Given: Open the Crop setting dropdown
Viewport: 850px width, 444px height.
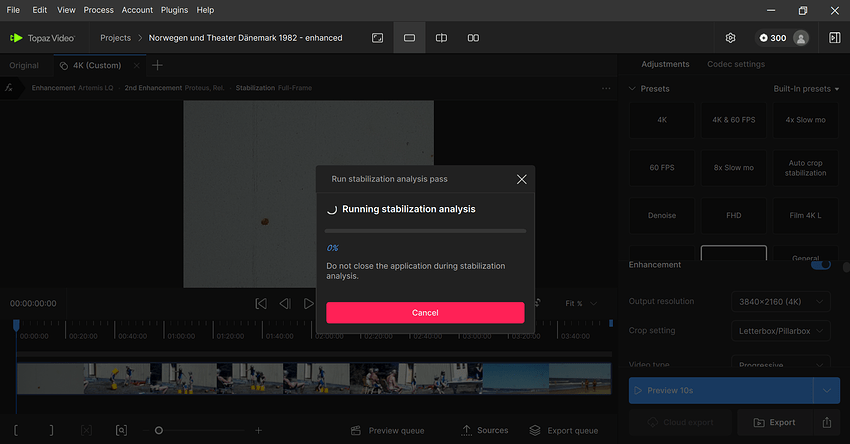Looking at the screenshot, I should (x=781, y=331).
